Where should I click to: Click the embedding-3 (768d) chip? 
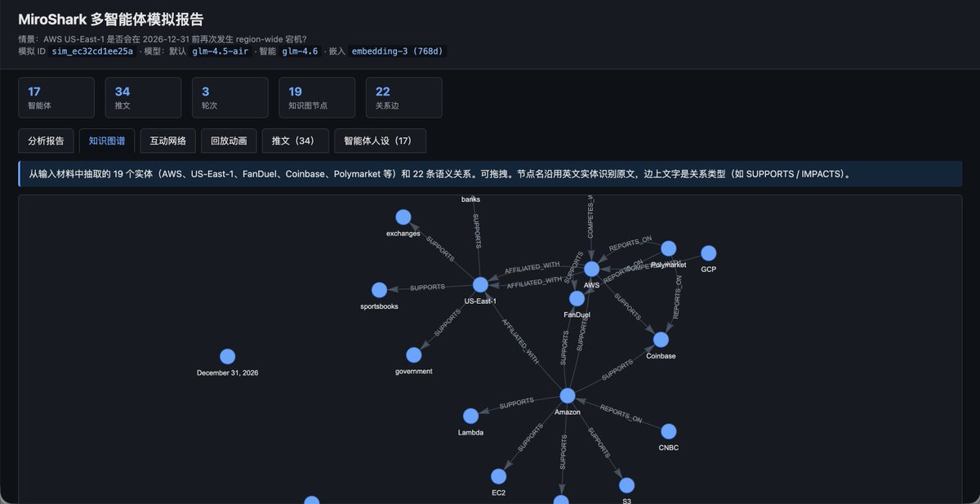pos(398,51)
